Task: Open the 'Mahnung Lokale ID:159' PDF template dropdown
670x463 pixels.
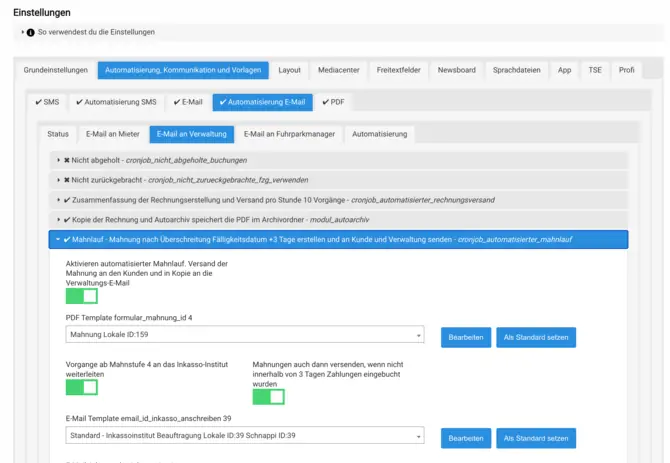Action: click(245, 334)
